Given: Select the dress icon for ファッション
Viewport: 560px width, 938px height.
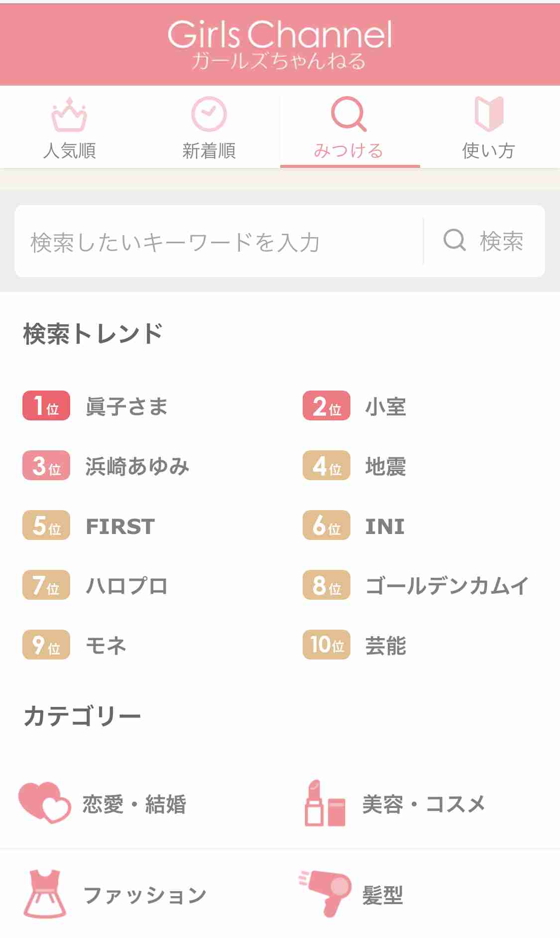Looking at the screenshot, I should pos(45,894).
